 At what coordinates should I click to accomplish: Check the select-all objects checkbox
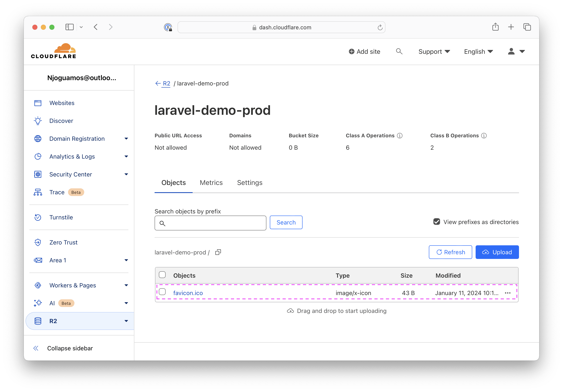tap(162, 275)
